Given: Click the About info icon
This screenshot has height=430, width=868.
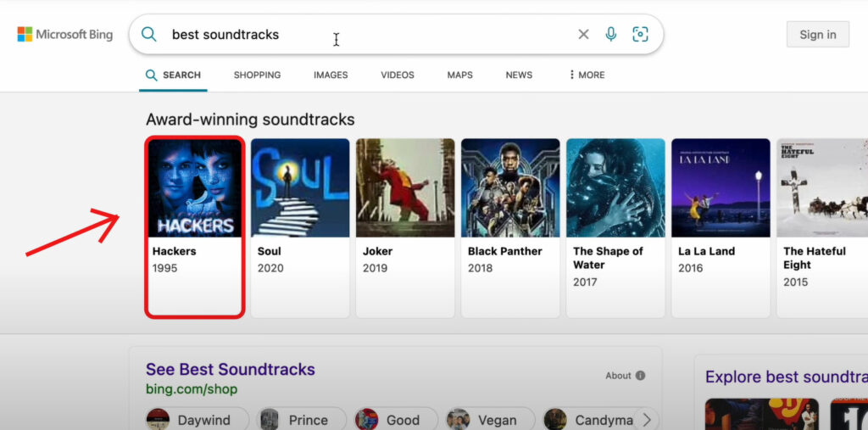Looking at the screenshot, I should pyautogui.click(x=640, y=376).
